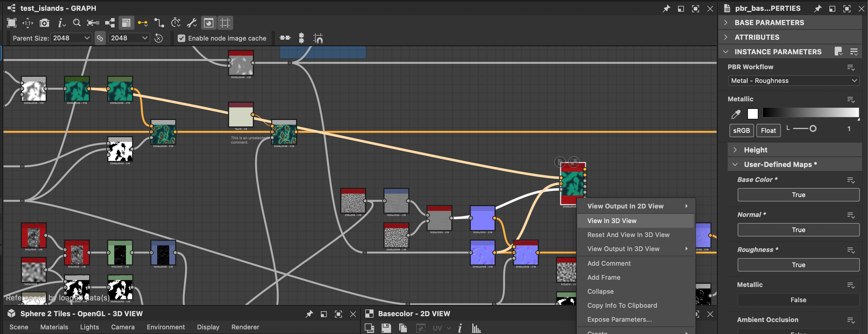868x334 pixels.
Task: Click the fit graph to view icon
Action: click(x=12, y=23)
